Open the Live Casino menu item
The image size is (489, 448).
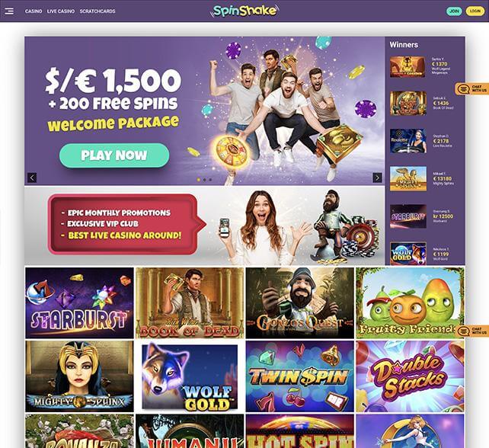(x=61, y=11)
